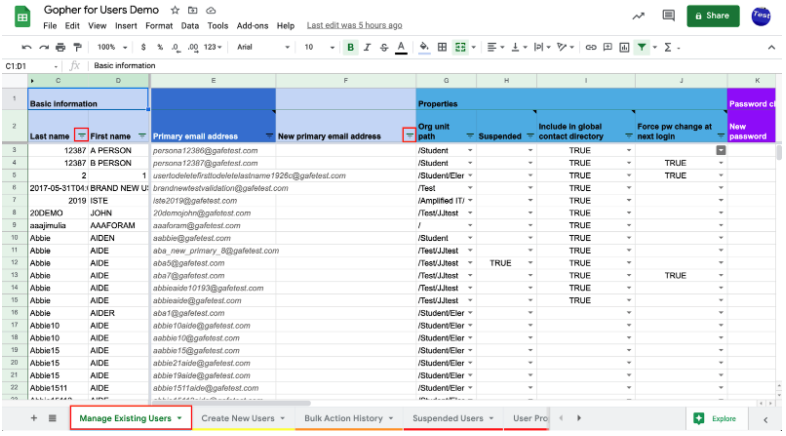Click the green Share button
This screenshot has width=786, height=436.
coord(713,16)
